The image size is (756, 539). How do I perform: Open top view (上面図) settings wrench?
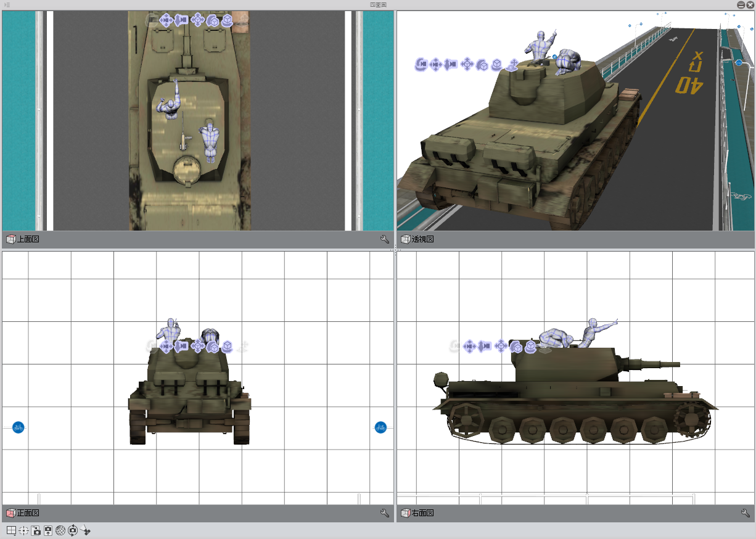pos(385,239)
